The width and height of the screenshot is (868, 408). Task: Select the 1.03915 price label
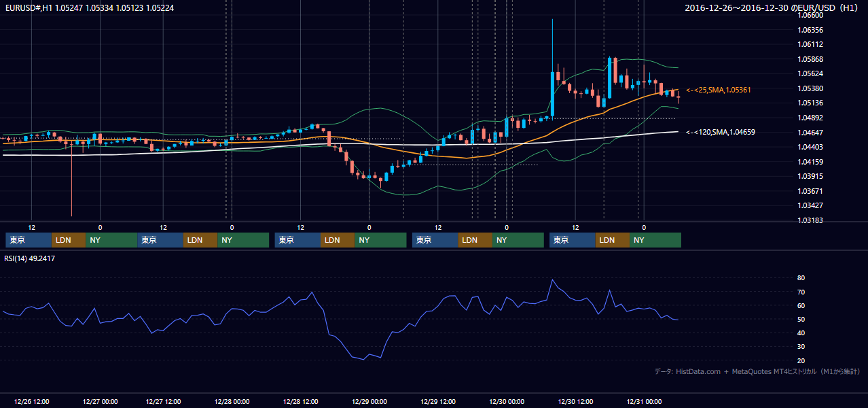click(810, 176)
